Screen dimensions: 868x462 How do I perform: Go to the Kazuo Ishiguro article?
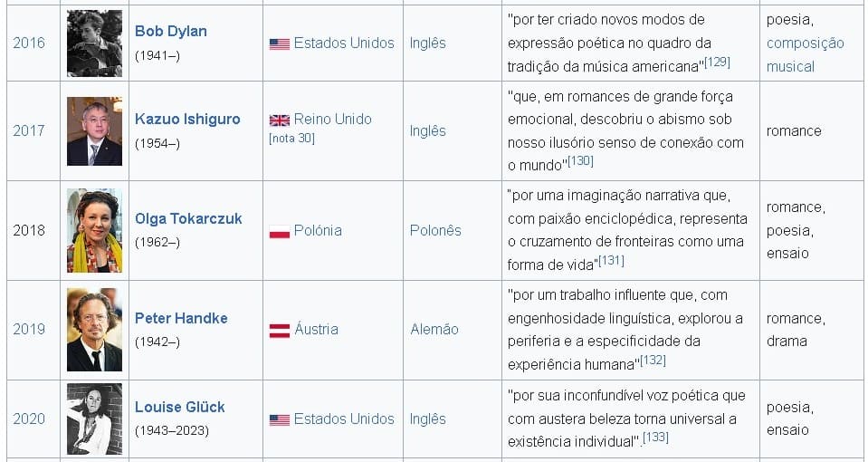(x=189, y=119)
